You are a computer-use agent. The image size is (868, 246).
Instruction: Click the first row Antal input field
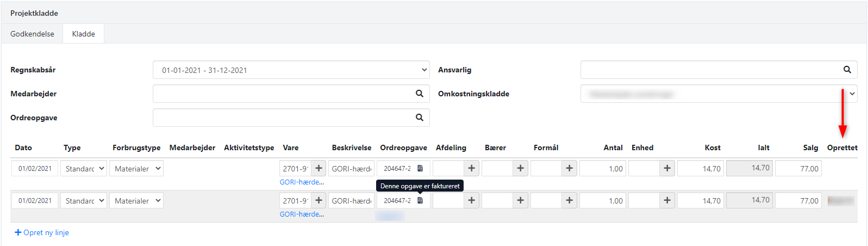[602, 169]
